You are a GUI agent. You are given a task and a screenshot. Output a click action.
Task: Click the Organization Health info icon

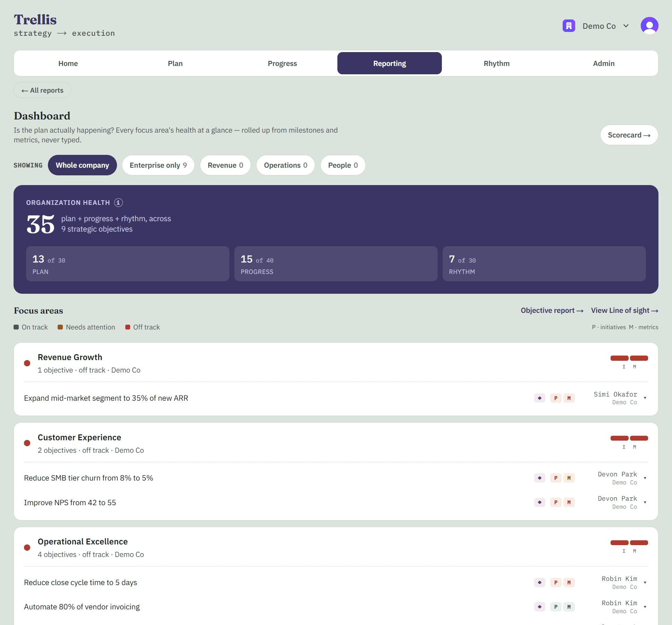click(x=118, y=202)
